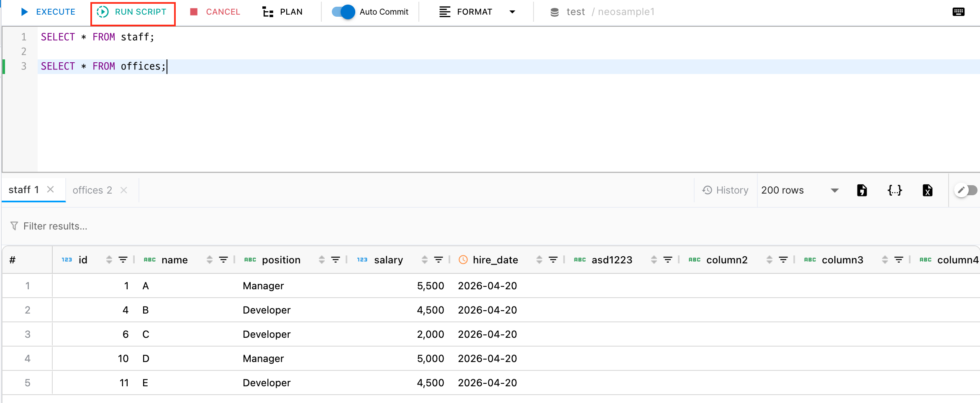Filter the column3 column

point(899,260)
